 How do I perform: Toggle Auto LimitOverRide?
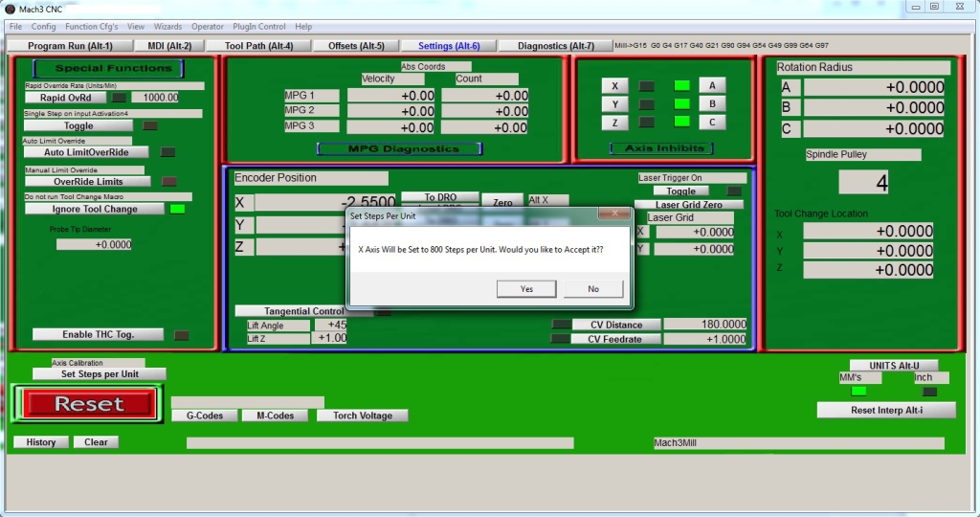pyautogui.click(x=86, y=152)
